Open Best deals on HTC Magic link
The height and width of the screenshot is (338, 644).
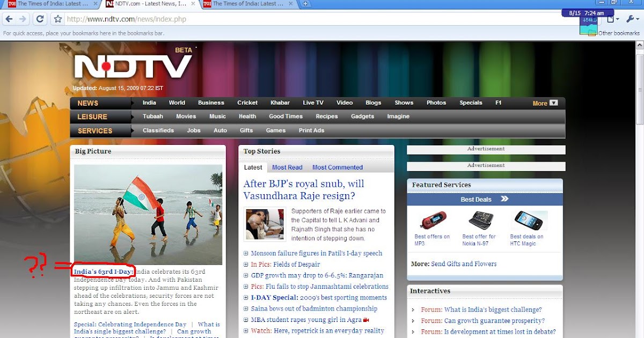pyautogui.click(x=527, y=240)
